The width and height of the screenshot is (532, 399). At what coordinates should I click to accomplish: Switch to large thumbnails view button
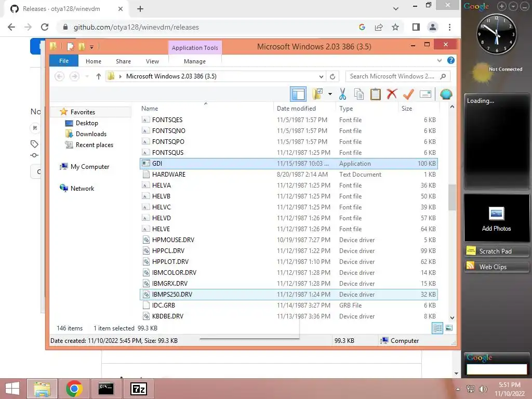pos(448,328)
